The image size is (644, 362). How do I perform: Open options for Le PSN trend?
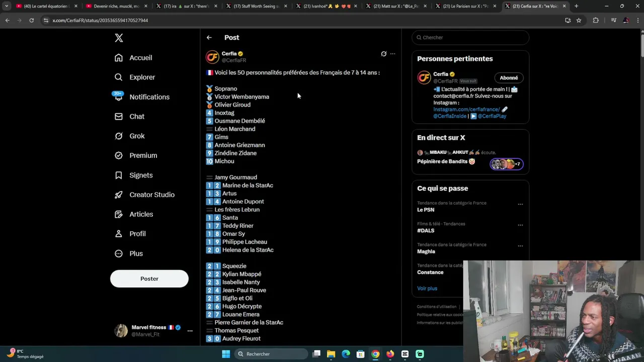coord(520,205)
